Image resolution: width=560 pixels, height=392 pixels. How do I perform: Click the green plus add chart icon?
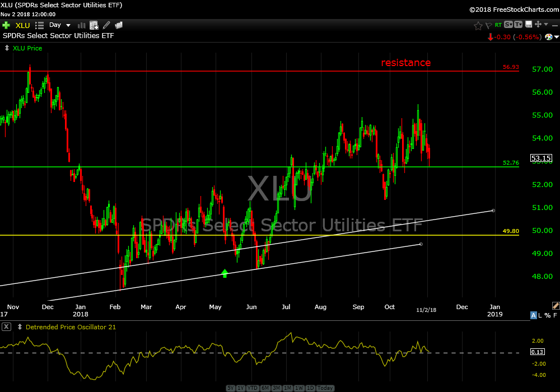(x=6, y=25)
